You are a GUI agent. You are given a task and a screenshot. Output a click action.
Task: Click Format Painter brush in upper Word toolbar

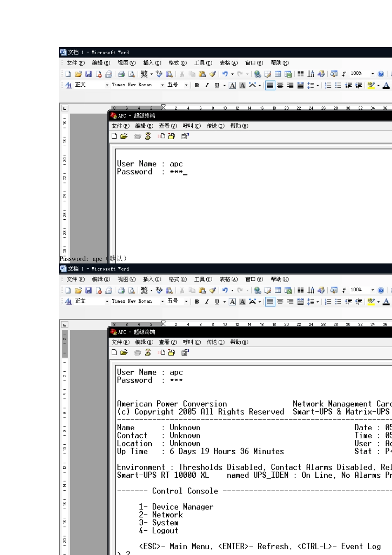click(212, 74)
